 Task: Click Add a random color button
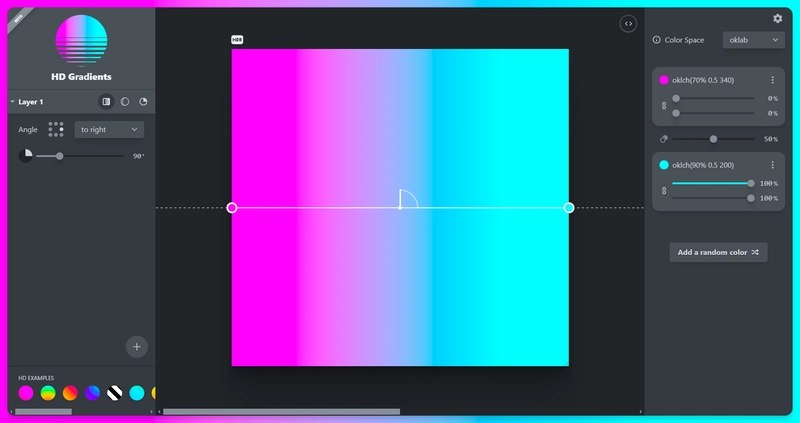(718, 252)
